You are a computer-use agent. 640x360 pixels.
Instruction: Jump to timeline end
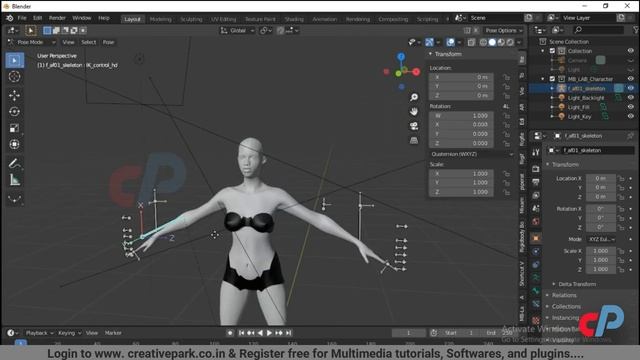pos(289,333)
